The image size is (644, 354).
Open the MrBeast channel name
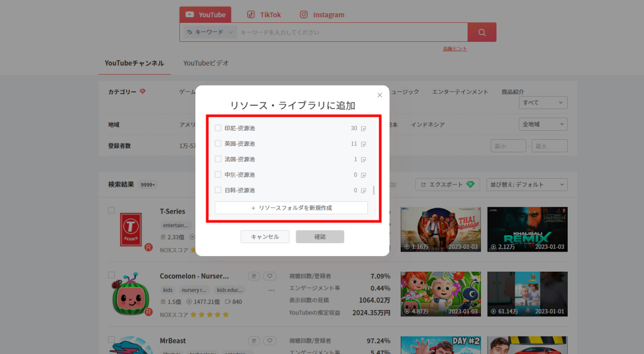tap(173, 341)
